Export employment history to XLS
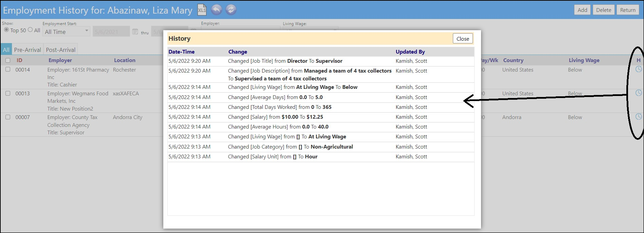This screenshot has width=644, height=233. [202, 10]
